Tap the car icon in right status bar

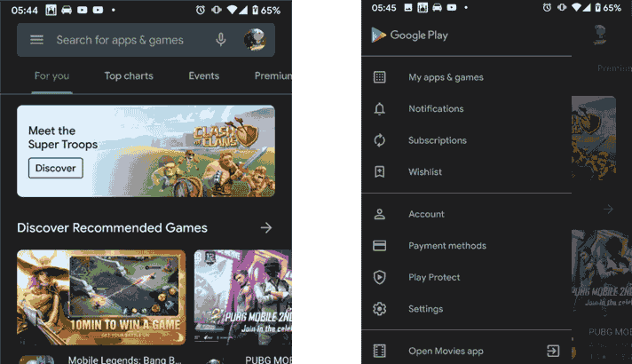pos(437,7)
